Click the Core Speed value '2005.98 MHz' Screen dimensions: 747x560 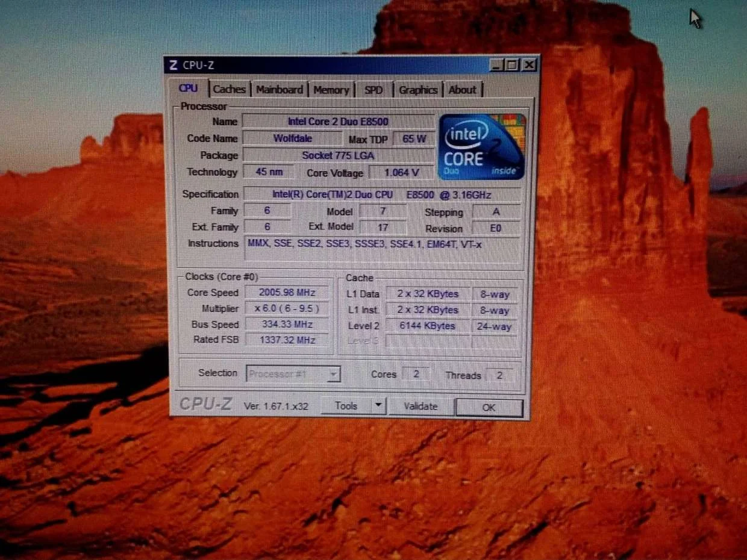point(287,293)
